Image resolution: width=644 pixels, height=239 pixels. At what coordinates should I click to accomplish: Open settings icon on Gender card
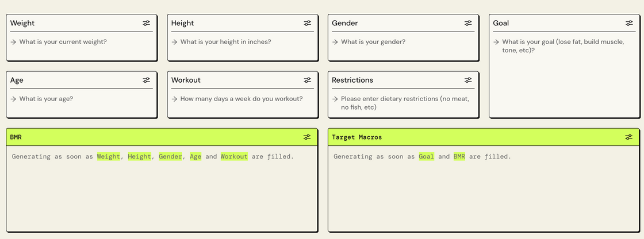coord(468,23)
